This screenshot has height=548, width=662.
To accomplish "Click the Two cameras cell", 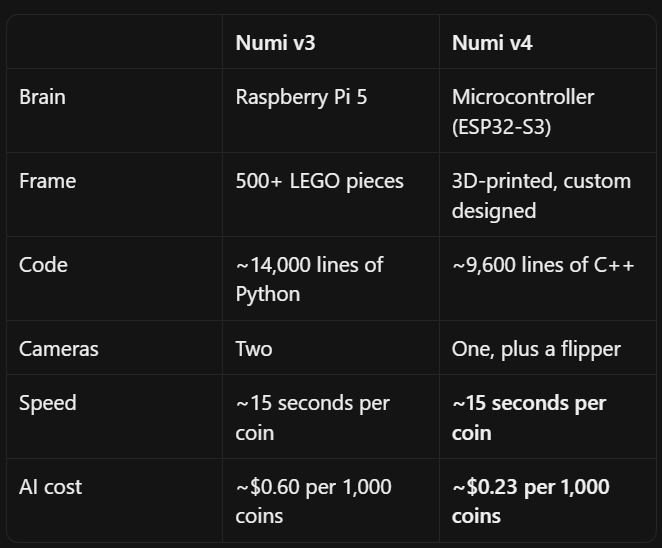I will [331, 348].
